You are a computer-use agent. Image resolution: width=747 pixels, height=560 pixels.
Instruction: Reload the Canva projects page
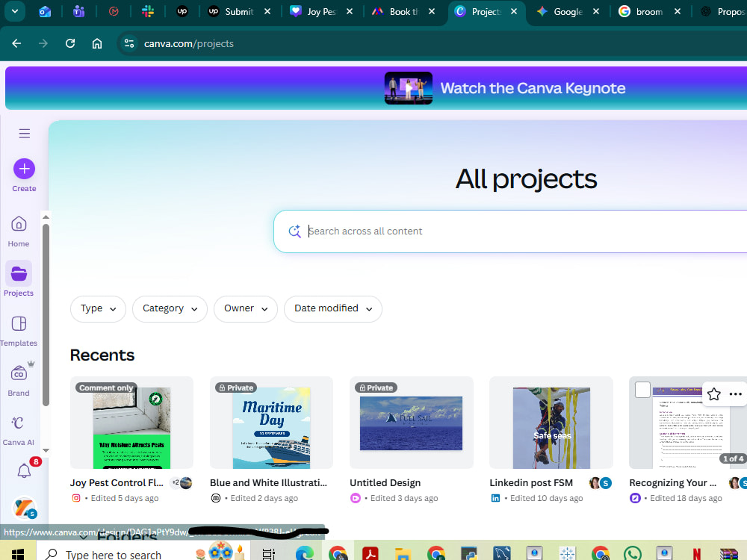point(70,43)
